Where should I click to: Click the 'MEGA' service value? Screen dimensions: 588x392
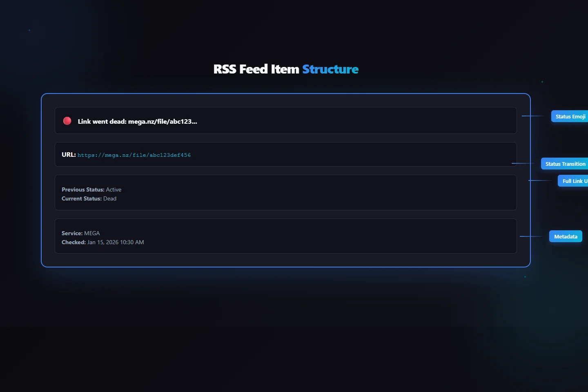(x=92, y=233)
